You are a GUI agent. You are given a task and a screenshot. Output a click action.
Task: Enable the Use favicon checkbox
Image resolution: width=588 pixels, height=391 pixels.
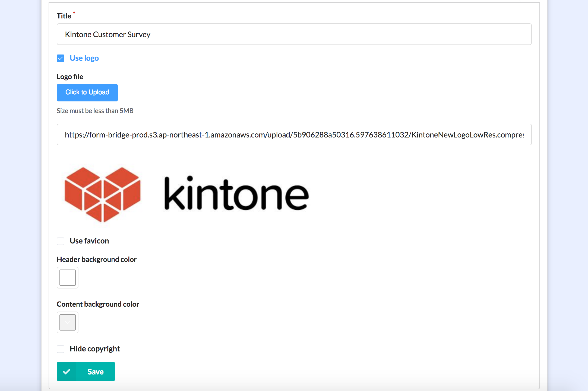(60, 241)
